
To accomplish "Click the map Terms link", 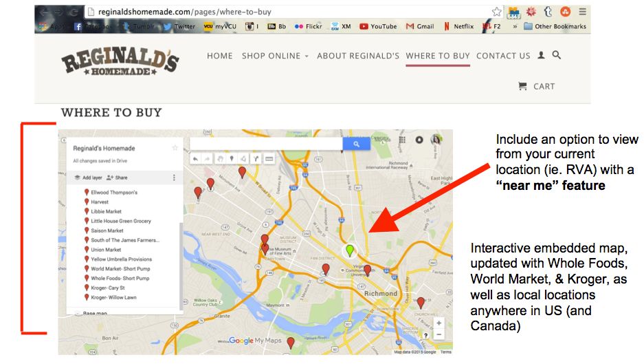I will coord(445,352).
